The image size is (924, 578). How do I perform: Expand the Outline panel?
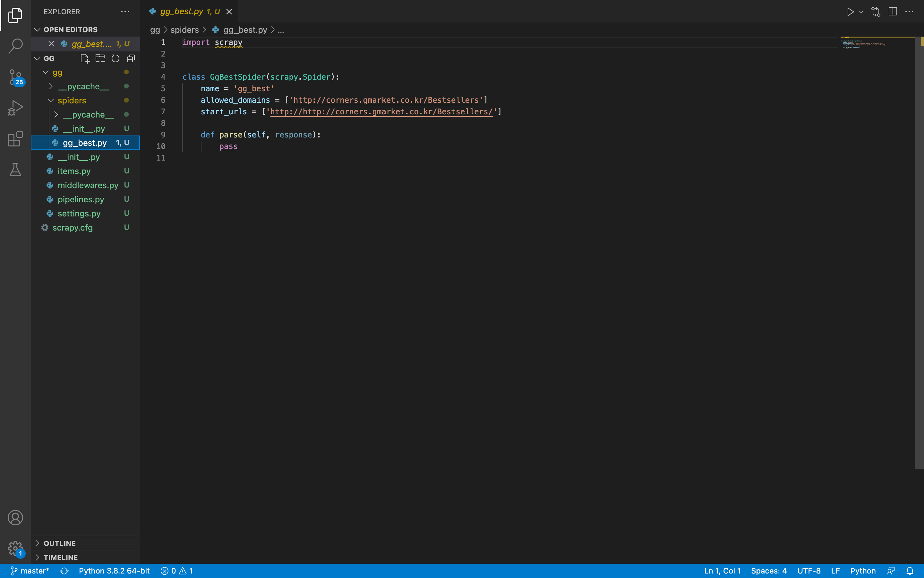tap(86, 543)
